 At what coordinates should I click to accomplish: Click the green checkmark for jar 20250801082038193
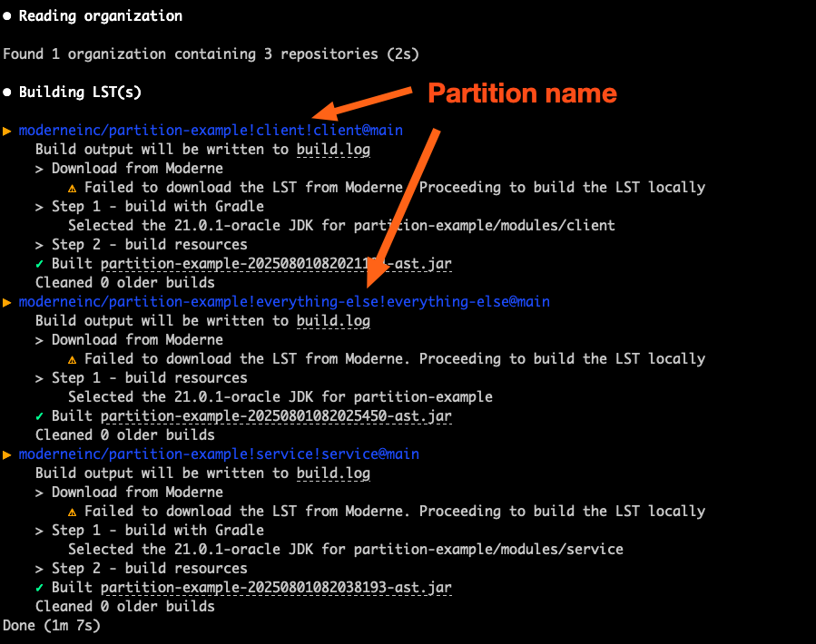pos(40,588)
